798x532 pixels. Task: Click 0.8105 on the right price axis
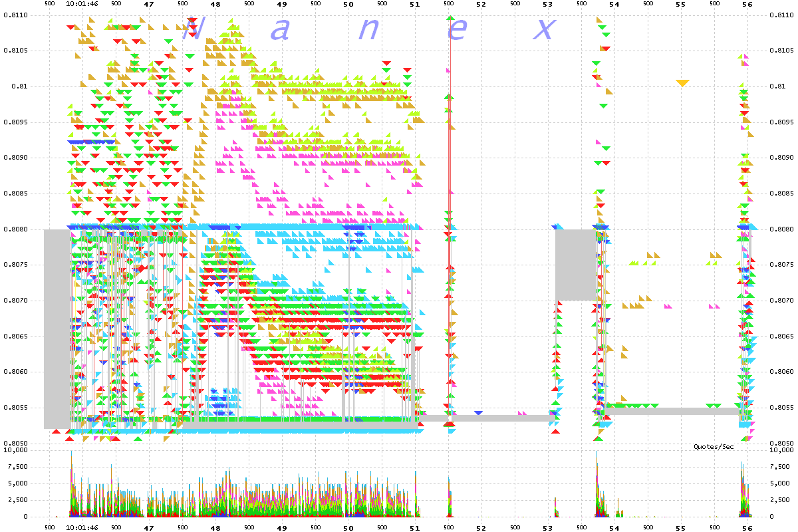pos(780,51)
